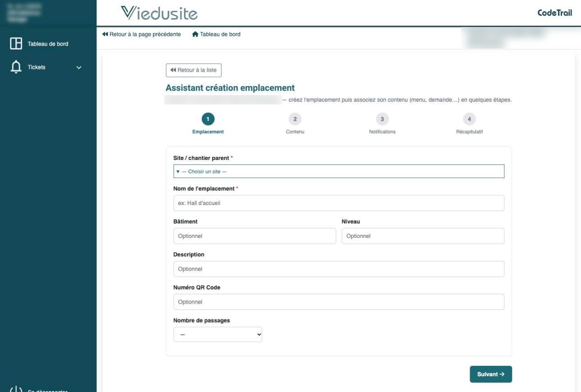This screenshot has width=581, height=392.
Task: Focus the Bâtiment input field
Action: [x=255, y=236]
